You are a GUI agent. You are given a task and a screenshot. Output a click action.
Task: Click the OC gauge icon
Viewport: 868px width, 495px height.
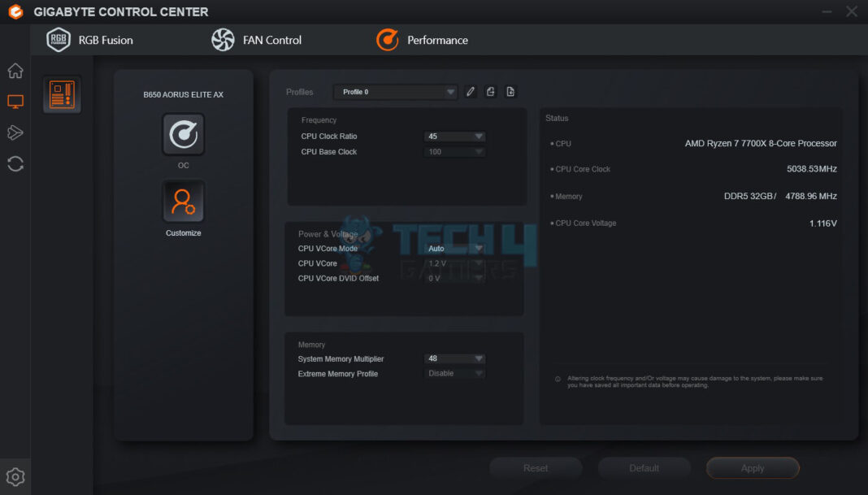pos(183,134)
